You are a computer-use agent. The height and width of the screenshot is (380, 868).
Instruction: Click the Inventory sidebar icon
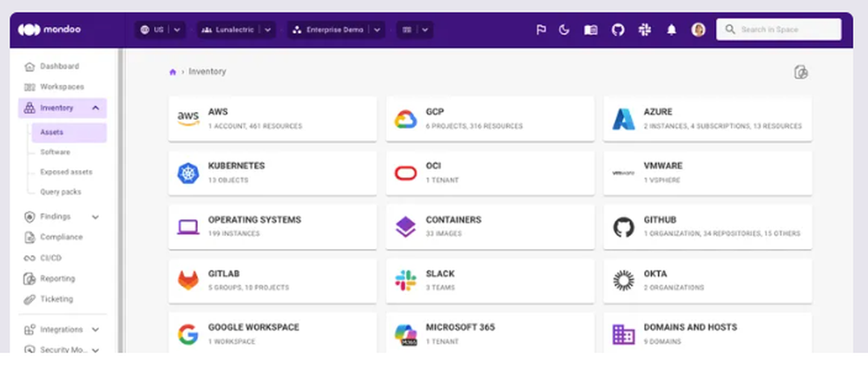[30, 108]
